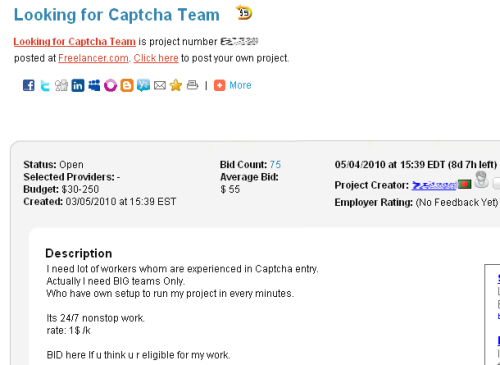Share project on LinkedIn
The image size is (500, 365).
coord(78,85)
